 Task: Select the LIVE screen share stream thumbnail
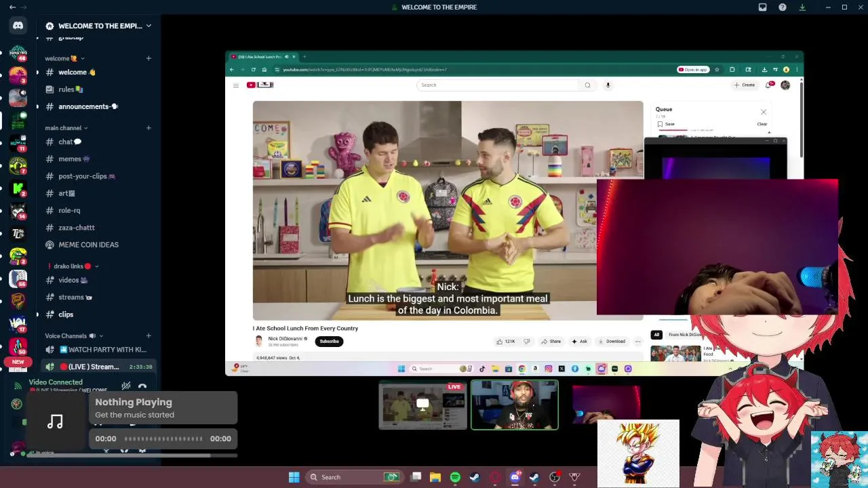tap(422, 405)
